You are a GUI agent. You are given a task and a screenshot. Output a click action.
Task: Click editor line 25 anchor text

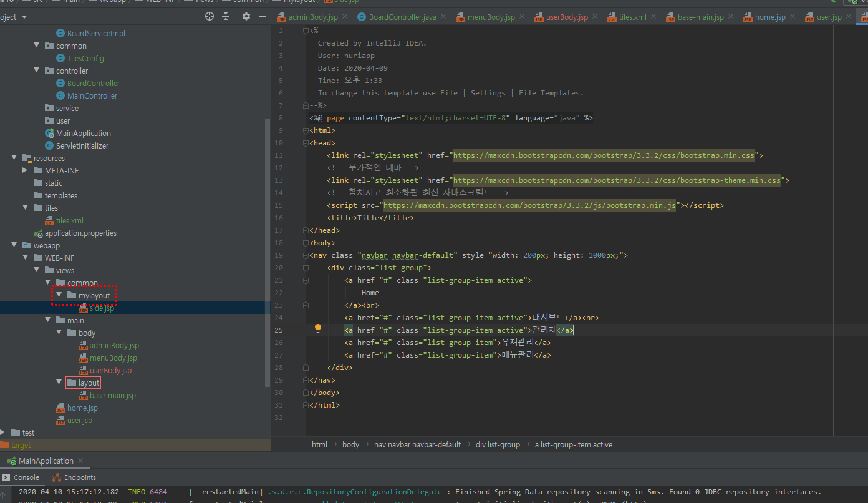coord(543,330)
